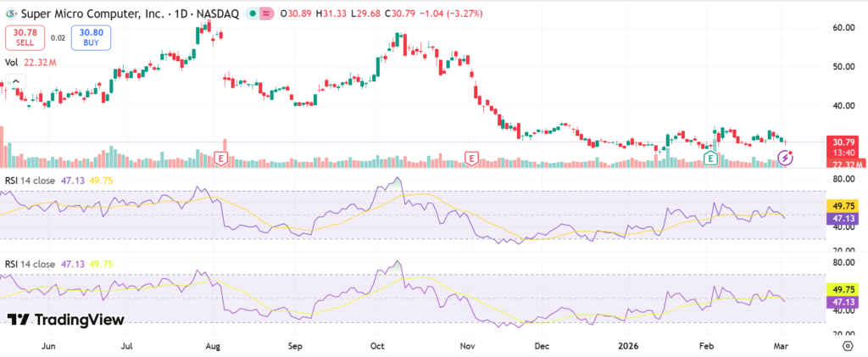868x357 pixels.
Task: Click the yellow 49.75 label in upper RSI pane
Action: coord(843,206)
